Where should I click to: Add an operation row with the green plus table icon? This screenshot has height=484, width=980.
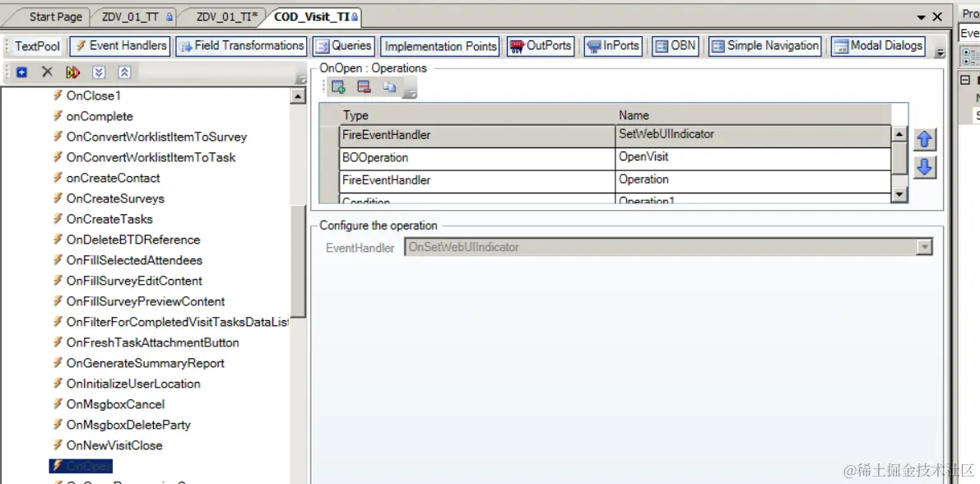coord(339,87)
